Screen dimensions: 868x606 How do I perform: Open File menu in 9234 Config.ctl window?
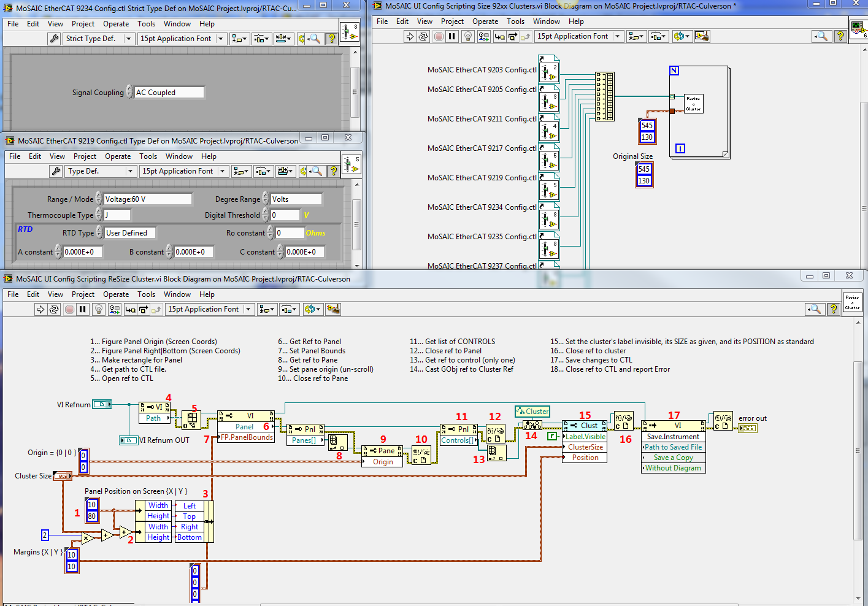point(13,24)
